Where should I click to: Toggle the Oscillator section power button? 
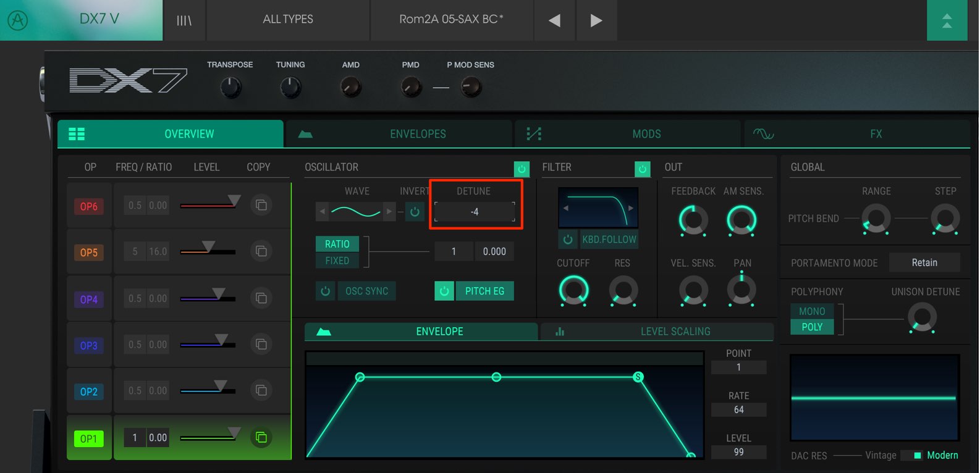(522, 169)
